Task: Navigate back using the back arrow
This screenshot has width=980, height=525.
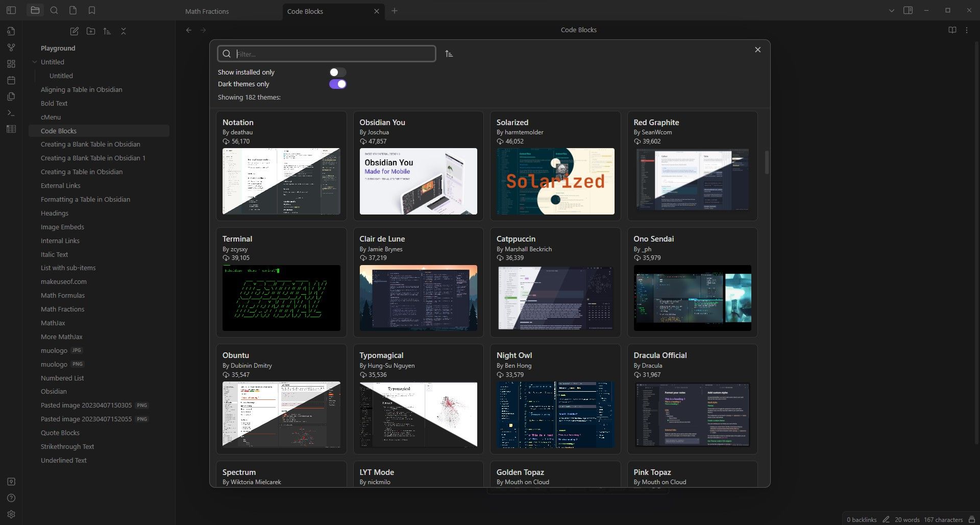Action: tap(189, 30)
